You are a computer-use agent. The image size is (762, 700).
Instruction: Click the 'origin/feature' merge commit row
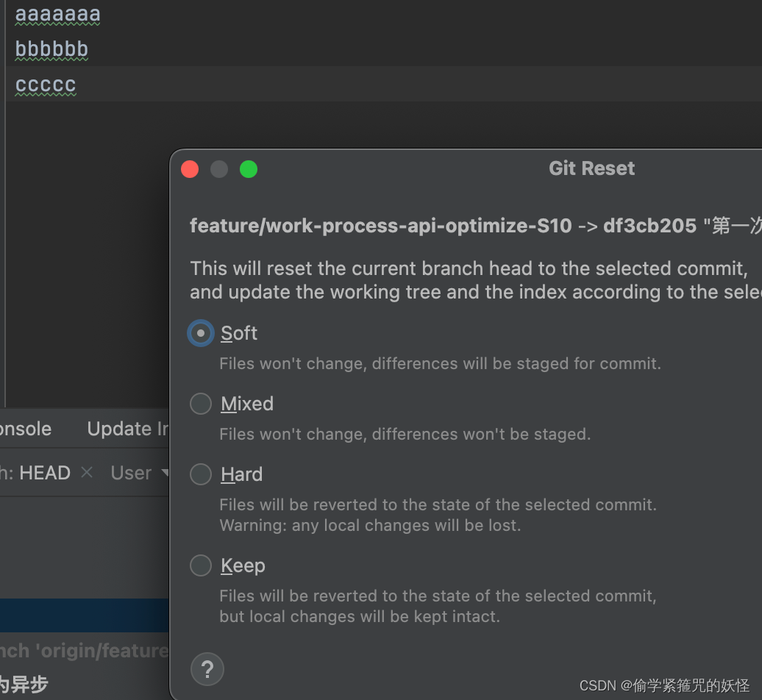[85, 651]
